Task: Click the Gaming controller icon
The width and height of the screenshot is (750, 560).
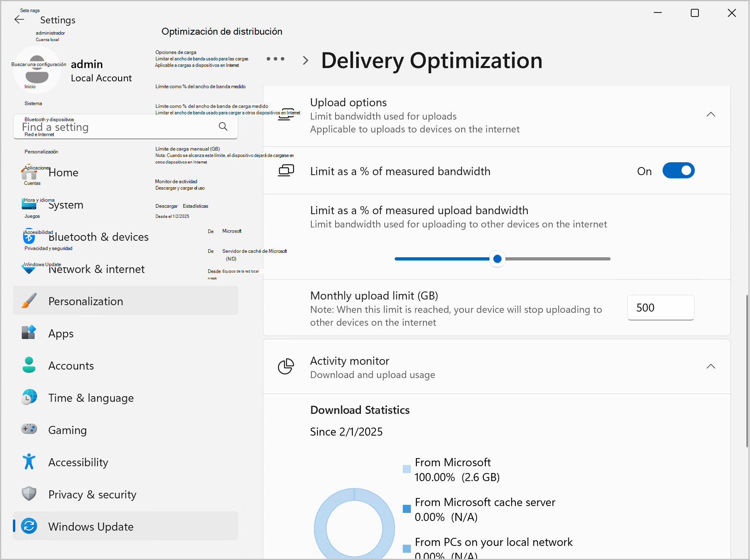Action: coord(29,430)
